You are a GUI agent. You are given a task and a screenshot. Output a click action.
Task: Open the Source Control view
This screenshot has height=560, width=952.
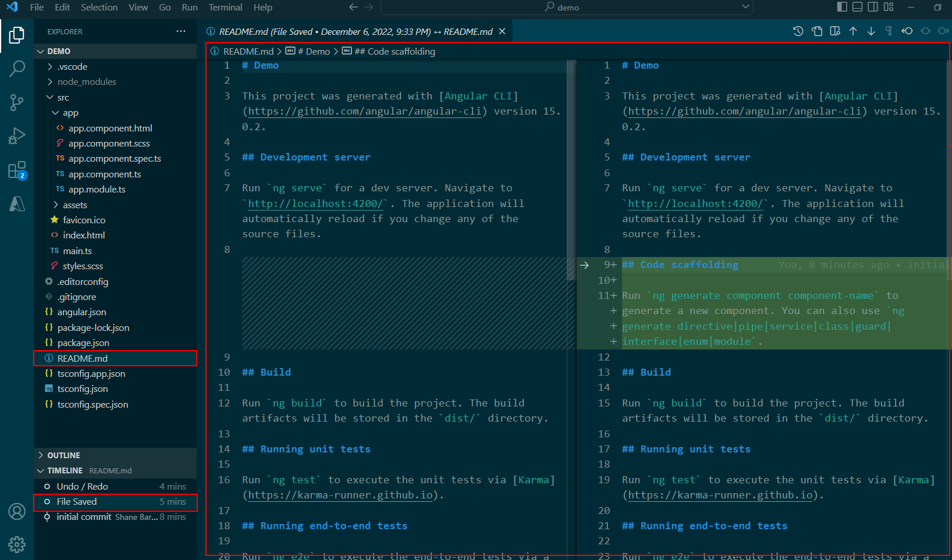click(17, 102)
